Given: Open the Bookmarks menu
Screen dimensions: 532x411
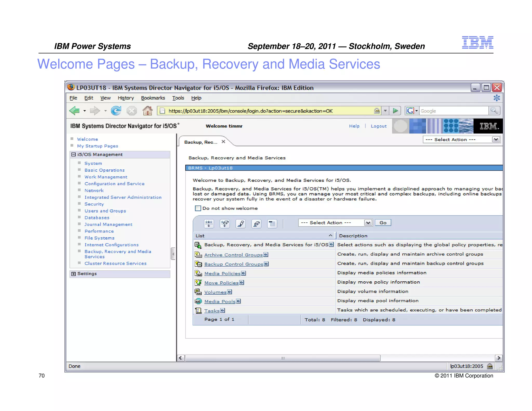Looking at the screenshot, I should pos(153,98).
